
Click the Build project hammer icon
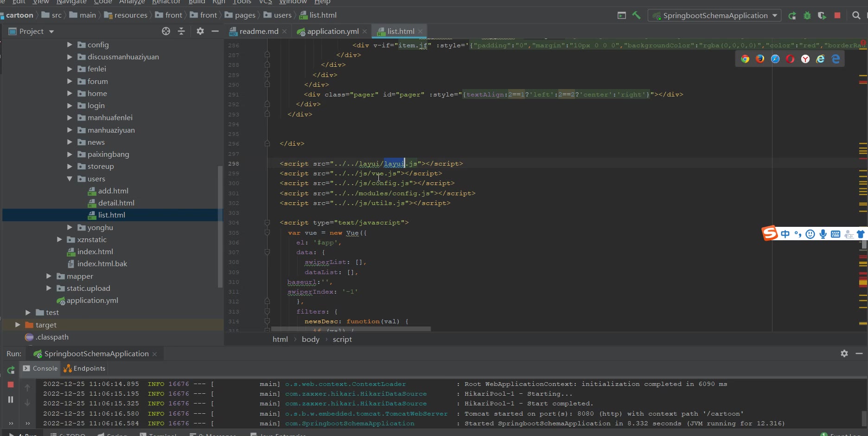[x=636, y=15]
